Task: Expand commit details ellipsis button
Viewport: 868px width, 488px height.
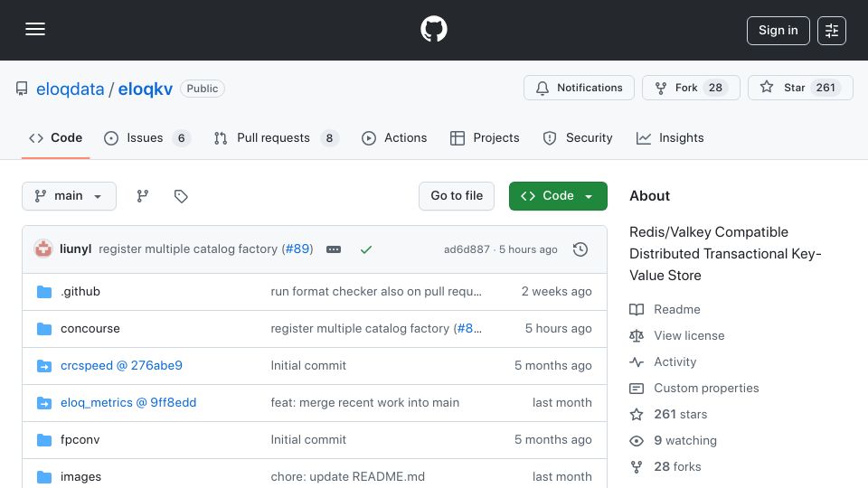Action: (x=334, y=249)
